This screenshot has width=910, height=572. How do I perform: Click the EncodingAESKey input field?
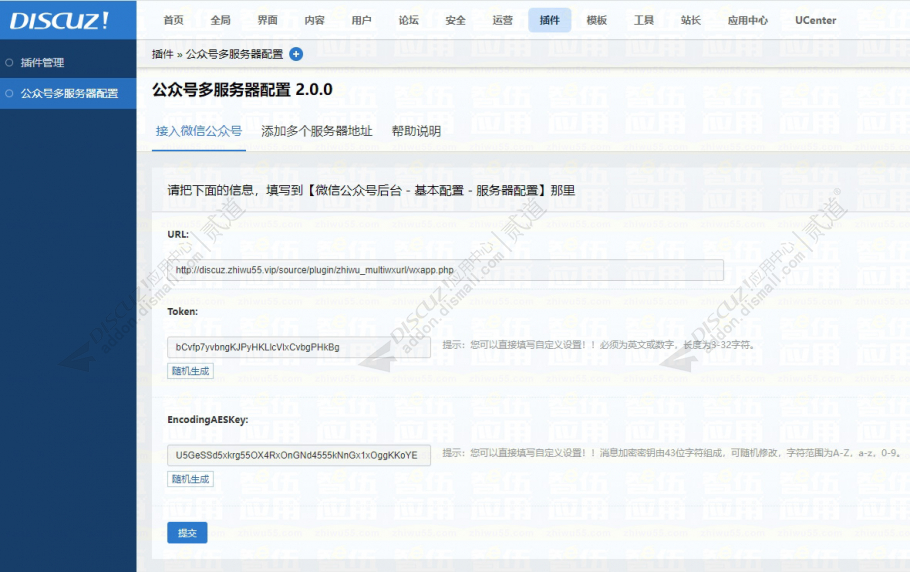299,455
